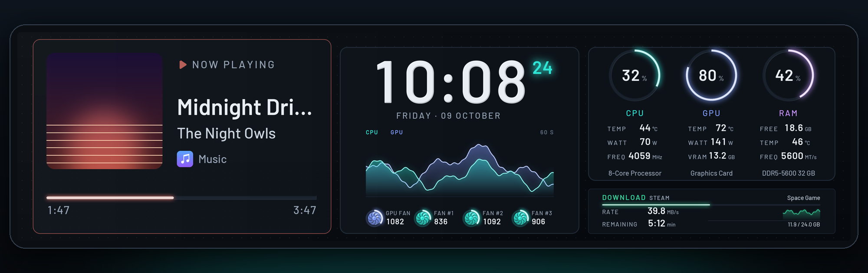The height and width of the screenshot is (273, 868).
Task: Toggle the CPU graph legend label
Action: click(x=372, y=132)
